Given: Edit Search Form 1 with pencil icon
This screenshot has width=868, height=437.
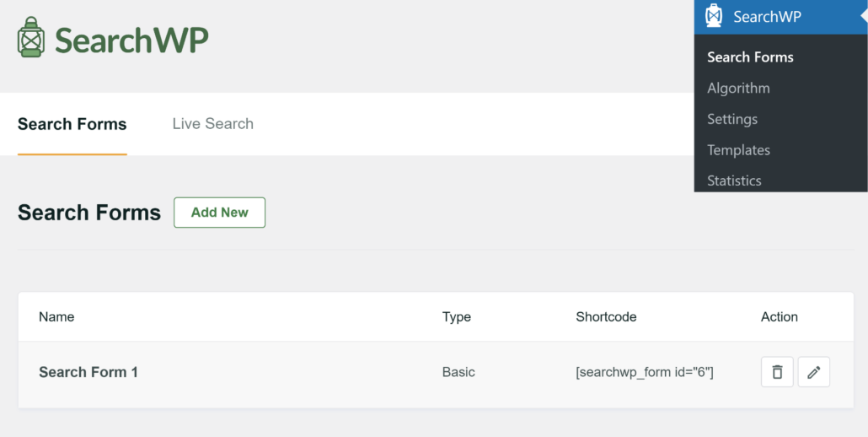Looking at the screenshot, I should [x=814, y=372].
